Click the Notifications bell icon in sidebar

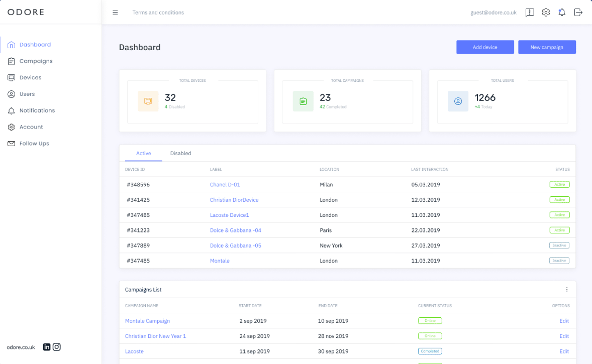pyautogui.click(x=12, y=110)
